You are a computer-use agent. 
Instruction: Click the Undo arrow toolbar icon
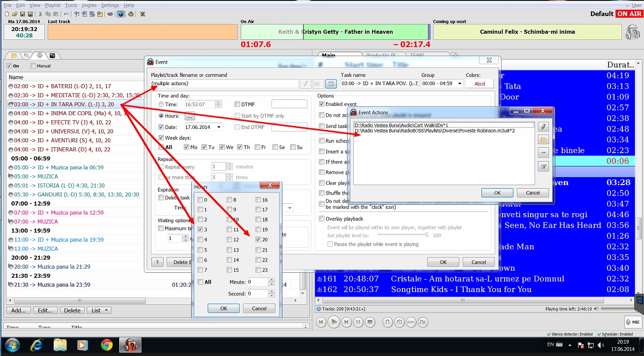(68, 14)
